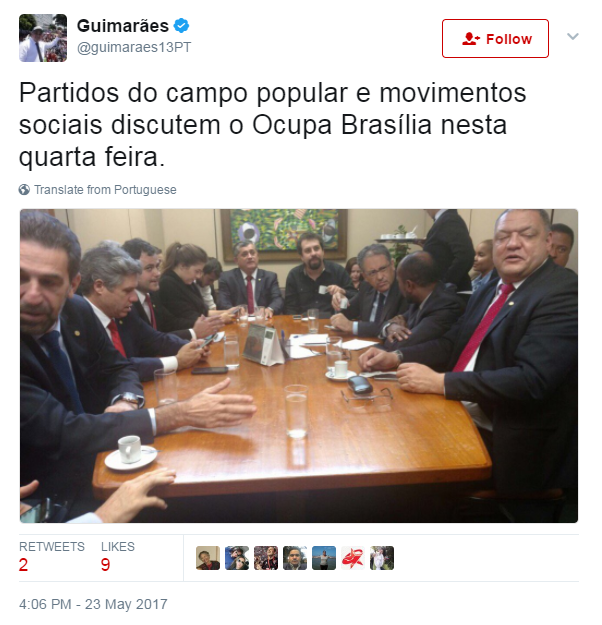Click the Follow button
This screenshot has width=602, height=625.
(x=495, y=39)
